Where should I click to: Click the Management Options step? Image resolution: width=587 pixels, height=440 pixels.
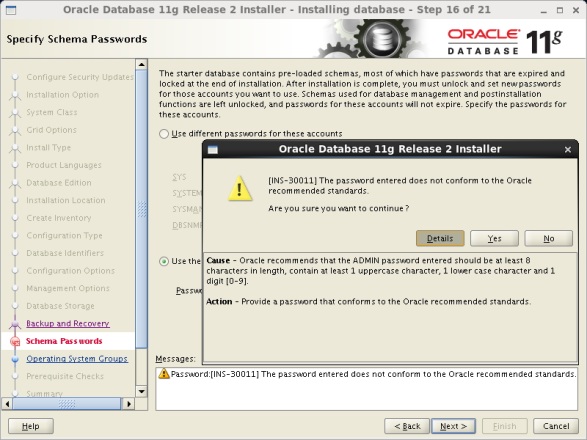click(x=68, y=288)
